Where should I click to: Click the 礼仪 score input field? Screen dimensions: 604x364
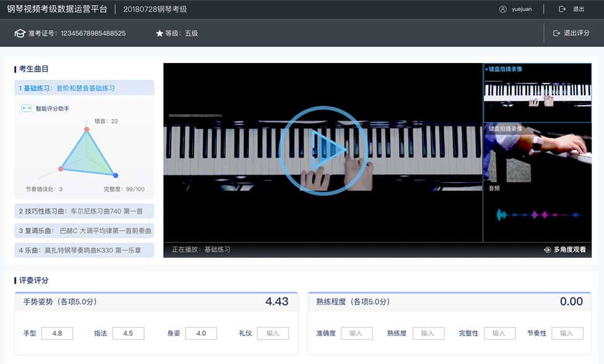tap(273, 333)
